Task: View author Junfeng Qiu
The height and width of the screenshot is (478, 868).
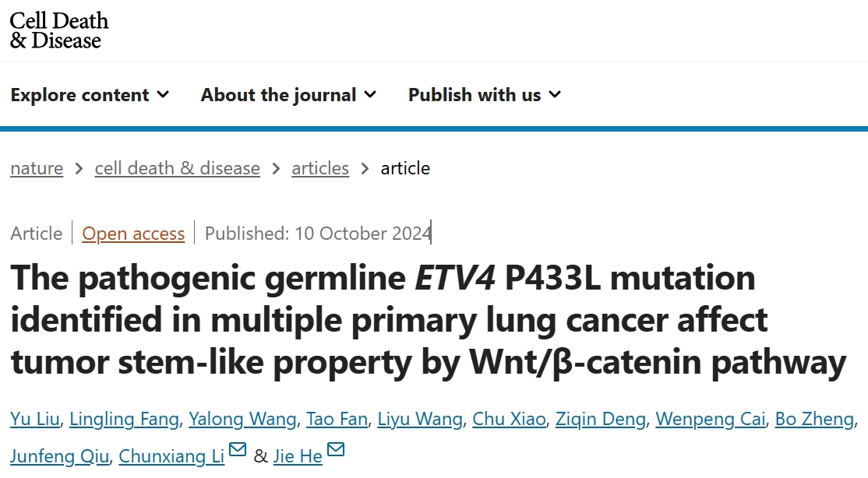Action: [x=60, y=456]
